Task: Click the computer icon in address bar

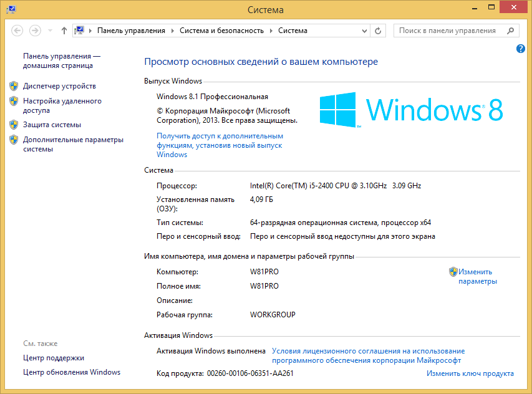Action: (79, 31)
